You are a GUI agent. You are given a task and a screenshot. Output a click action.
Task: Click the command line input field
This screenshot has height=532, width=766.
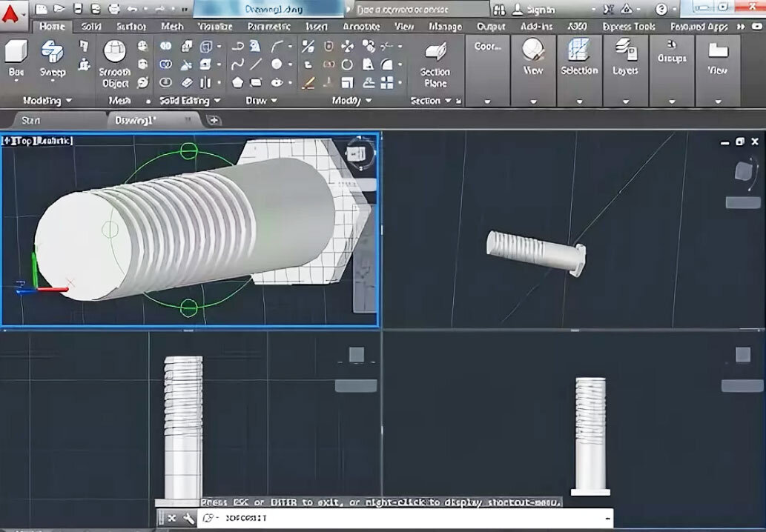415,519
